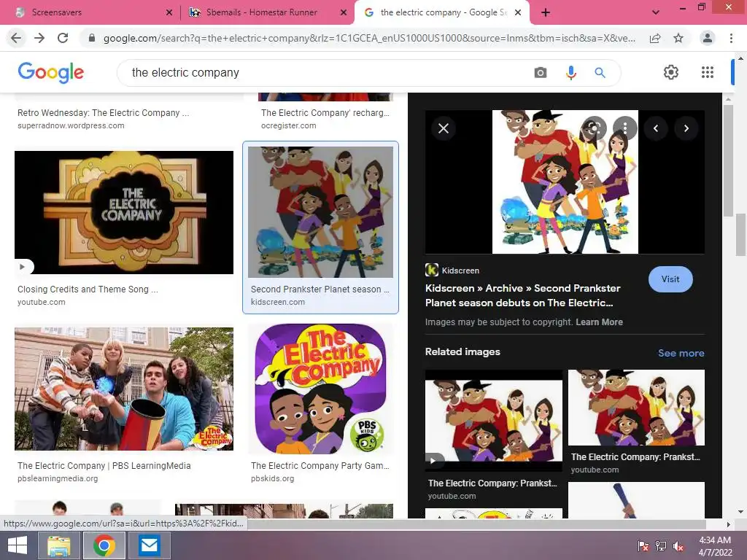Go forward in browser history

[39, 38]
